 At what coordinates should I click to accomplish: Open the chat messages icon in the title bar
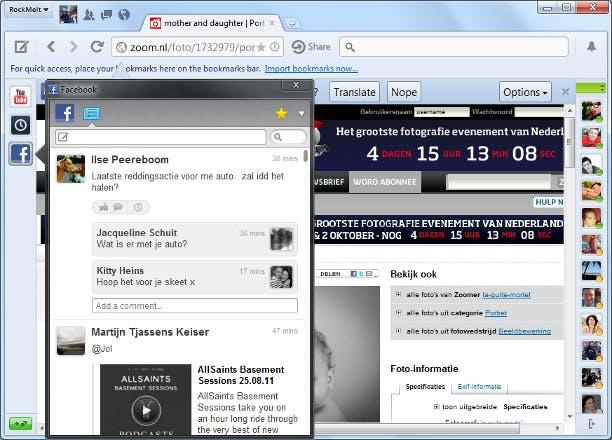pyautogui.click(x=106, y=15)
